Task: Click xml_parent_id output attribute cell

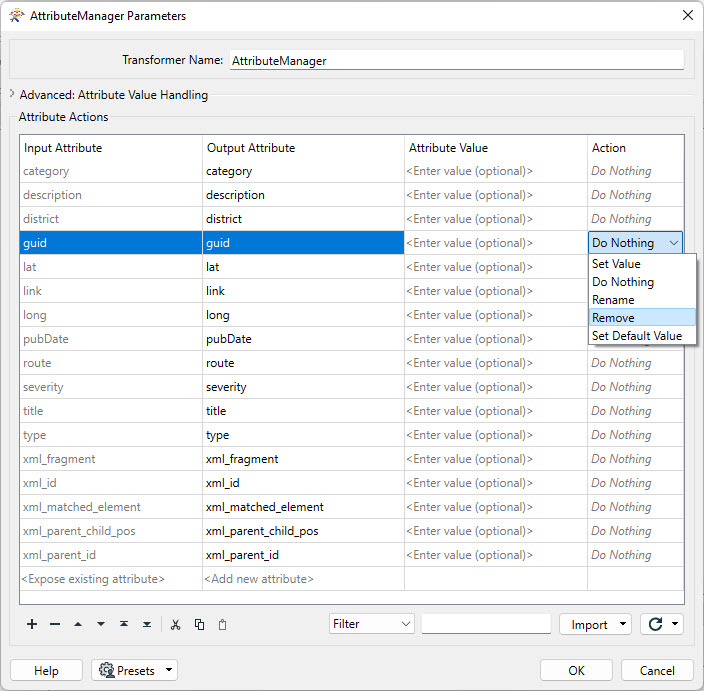Action: (x=303, y=555)
